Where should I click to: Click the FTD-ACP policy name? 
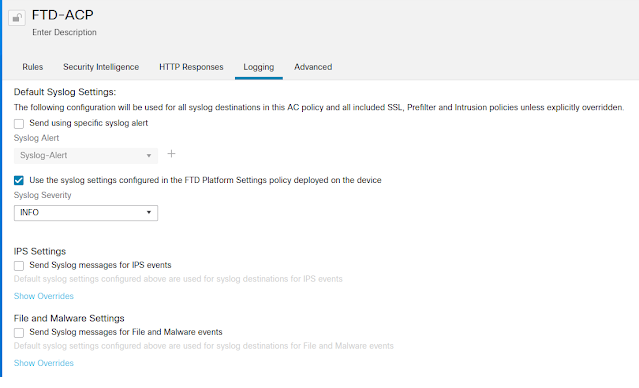point(63,15)
